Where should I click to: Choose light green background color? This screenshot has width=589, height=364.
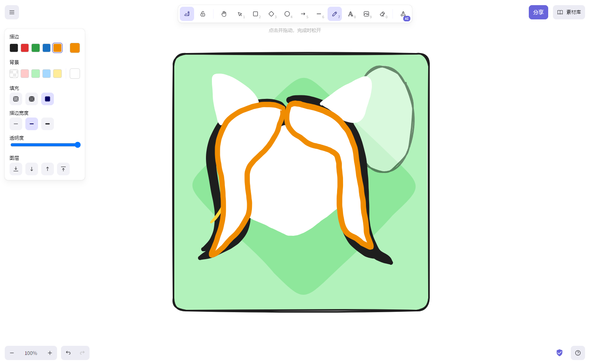pos(36,74)
